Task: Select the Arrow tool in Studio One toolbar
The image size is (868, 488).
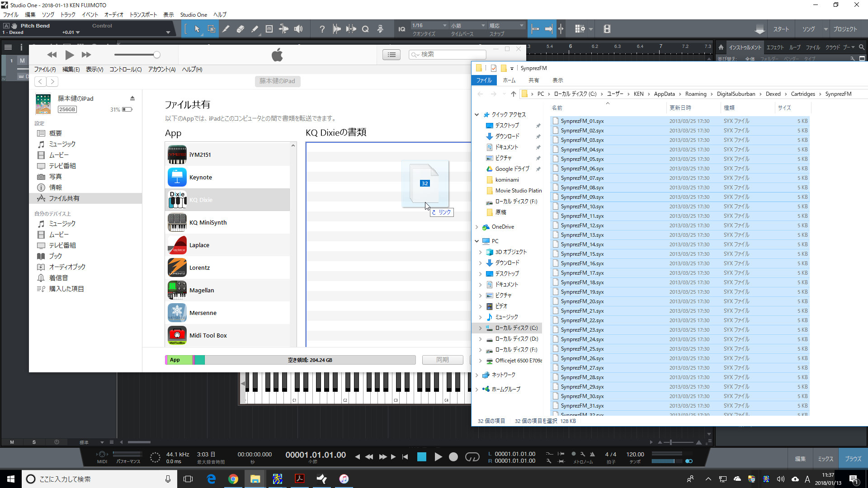Action: (x=197, y=29)
